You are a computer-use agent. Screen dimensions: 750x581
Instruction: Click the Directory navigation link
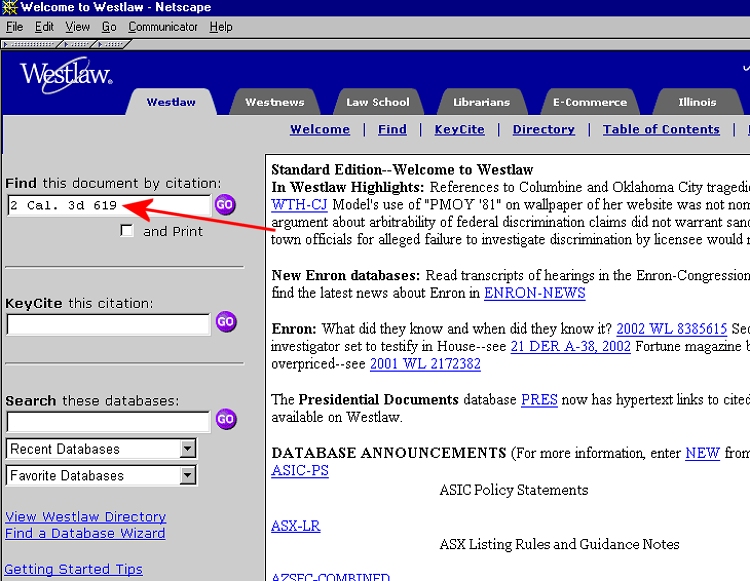543,130
